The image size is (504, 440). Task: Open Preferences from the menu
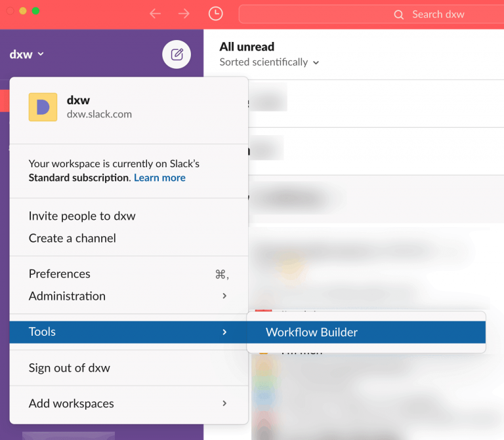click(129, 274)
